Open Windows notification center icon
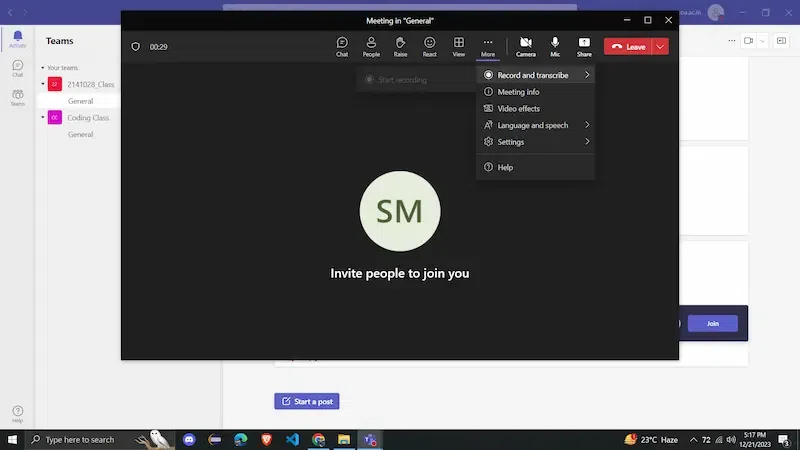This screenshot has height=450, width=800. (784, 439)
